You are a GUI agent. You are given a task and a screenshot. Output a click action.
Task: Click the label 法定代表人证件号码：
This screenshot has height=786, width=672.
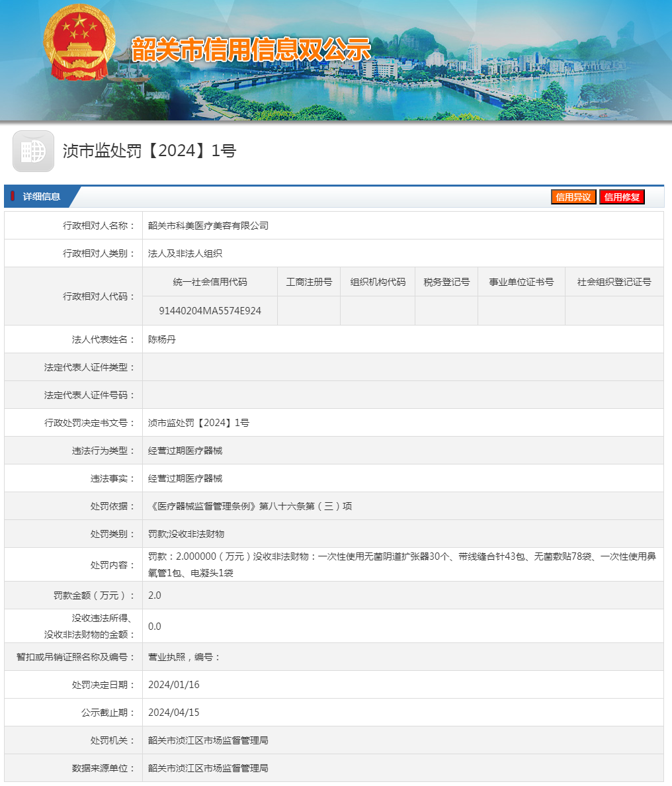[x=90, y=395]
